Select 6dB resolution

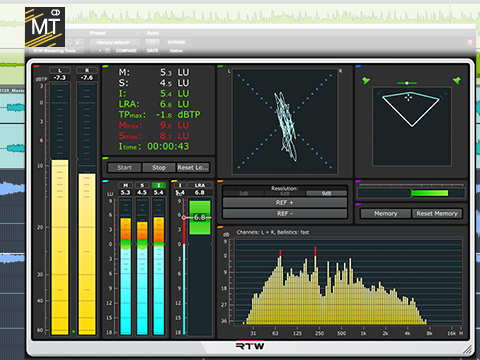285,193
